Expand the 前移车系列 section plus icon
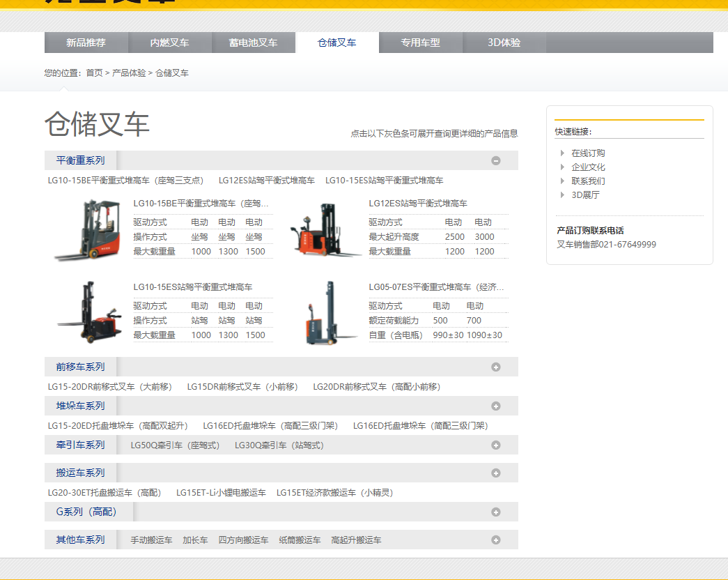 [496, 367]
